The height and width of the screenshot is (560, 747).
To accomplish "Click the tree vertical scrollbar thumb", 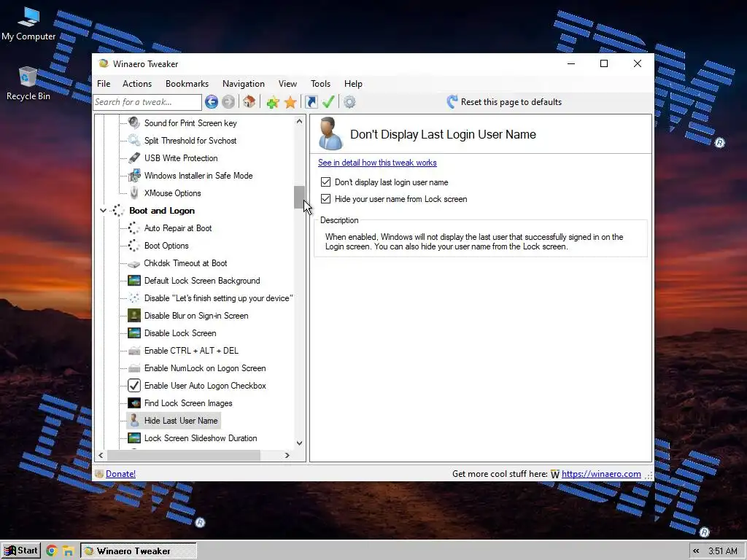I will pyautogui.click(x=299, y=197).
